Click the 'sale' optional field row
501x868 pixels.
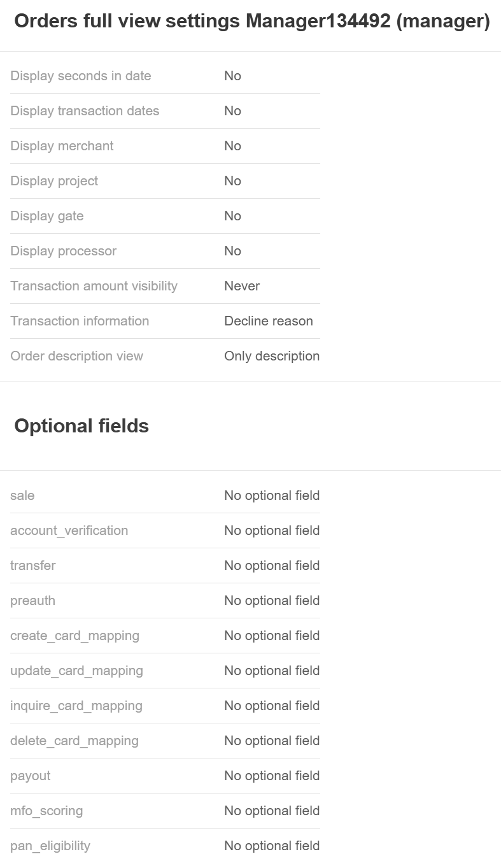click(22, 495)
